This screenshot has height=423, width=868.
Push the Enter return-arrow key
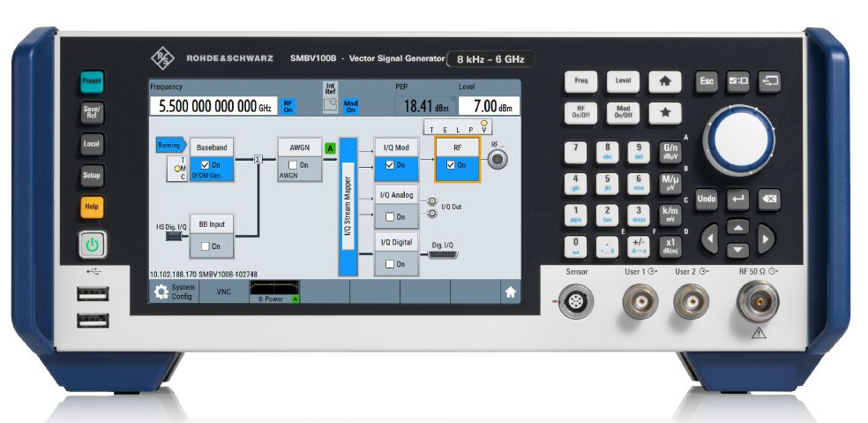click(x=738, y=199)
